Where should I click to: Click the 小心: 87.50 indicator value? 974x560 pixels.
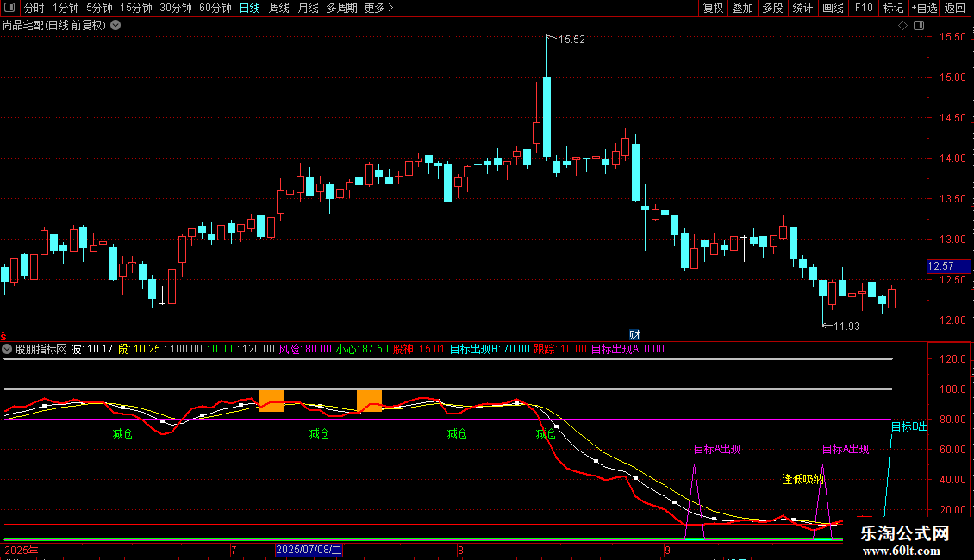[x=362, y=349]
